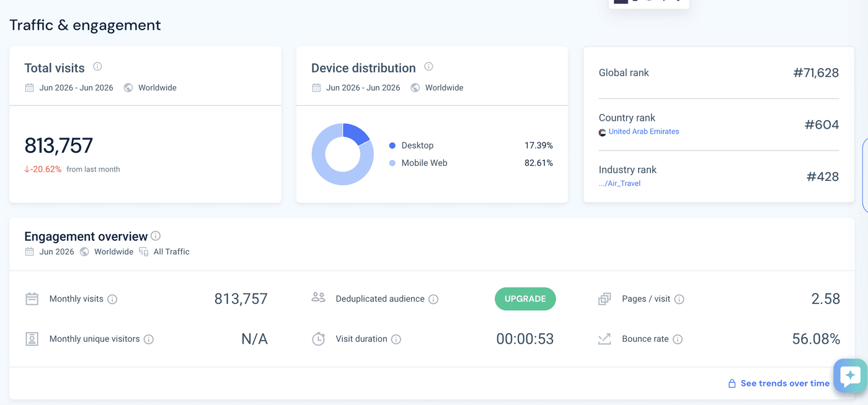
Task: Open the .../Air_Travel industry link
Action: (619, 183)
